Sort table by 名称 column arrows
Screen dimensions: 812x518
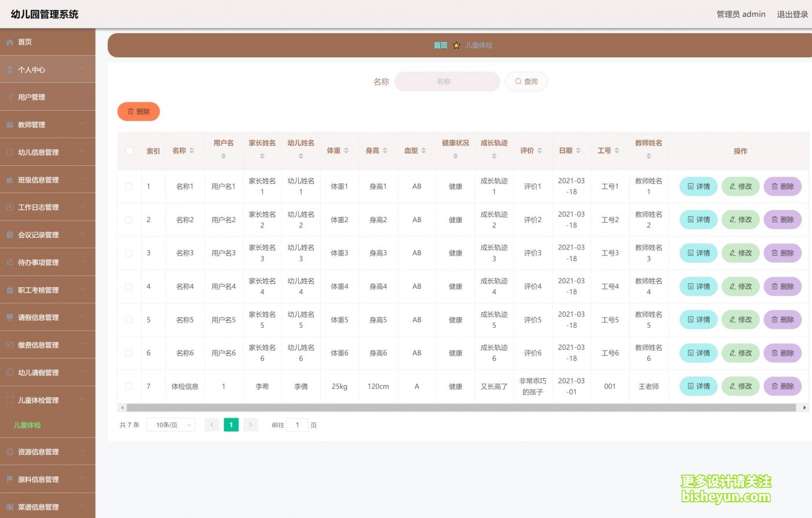pos(192,151)
